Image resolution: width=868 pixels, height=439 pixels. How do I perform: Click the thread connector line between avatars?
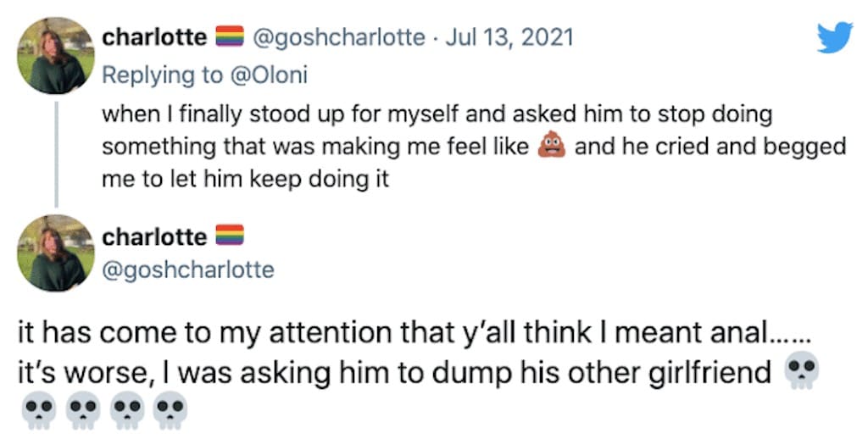pos(57,153)
